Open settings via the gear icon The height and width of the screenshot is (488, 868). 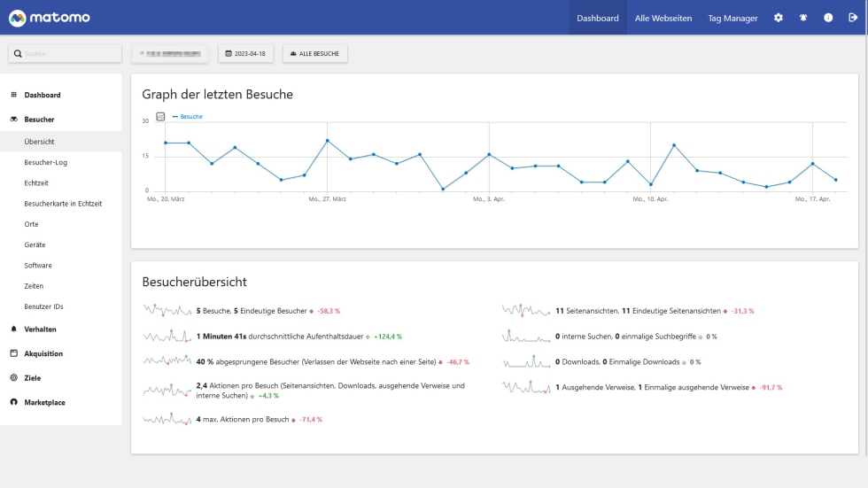[x=779, y=18]
